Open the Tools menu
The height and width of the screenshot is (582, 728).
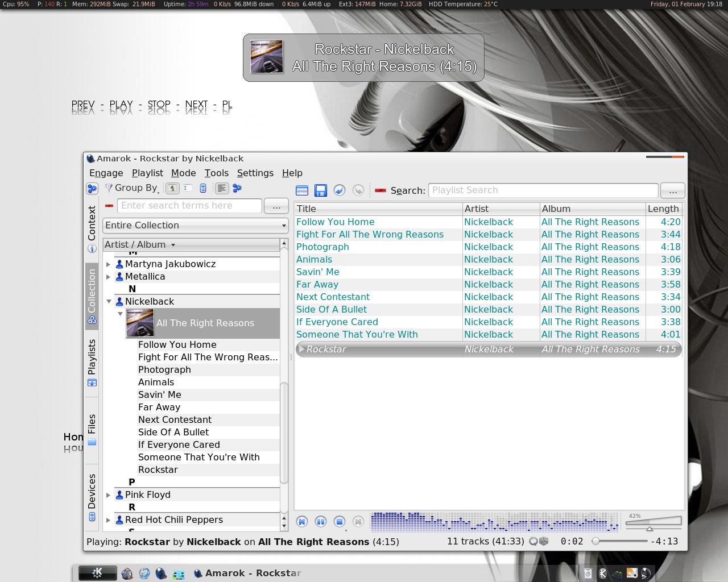click(x=217, y=173)
